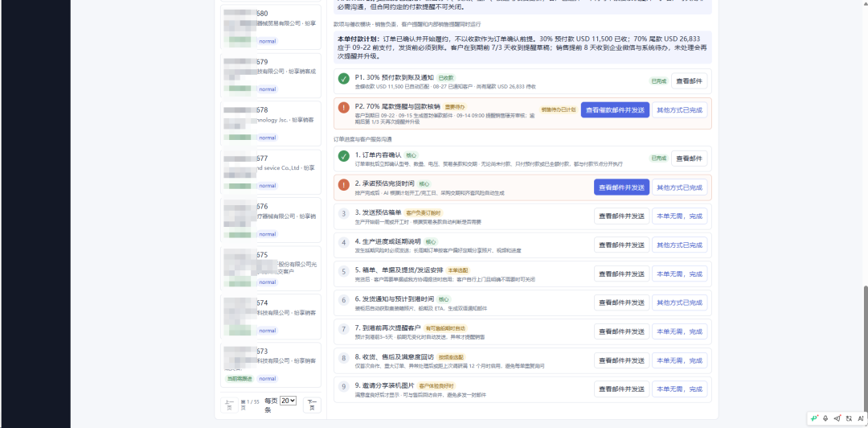
Task: Click the 本单选配 tag on step 5
Action: click(458, 270)
